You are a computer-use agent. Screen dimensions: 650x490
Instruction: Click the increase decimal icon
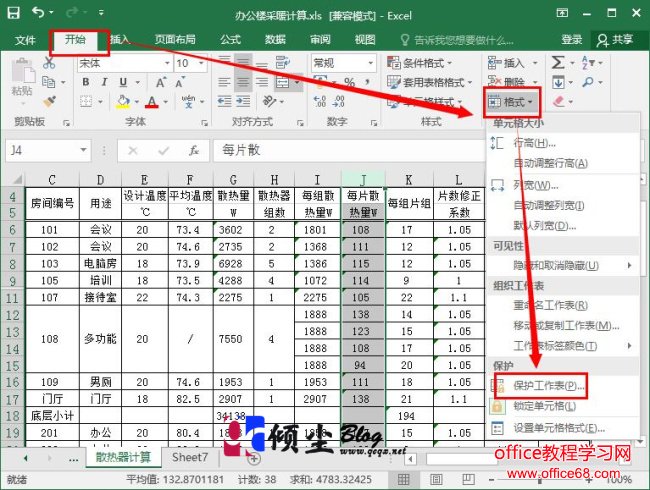[x=320, y=101]
